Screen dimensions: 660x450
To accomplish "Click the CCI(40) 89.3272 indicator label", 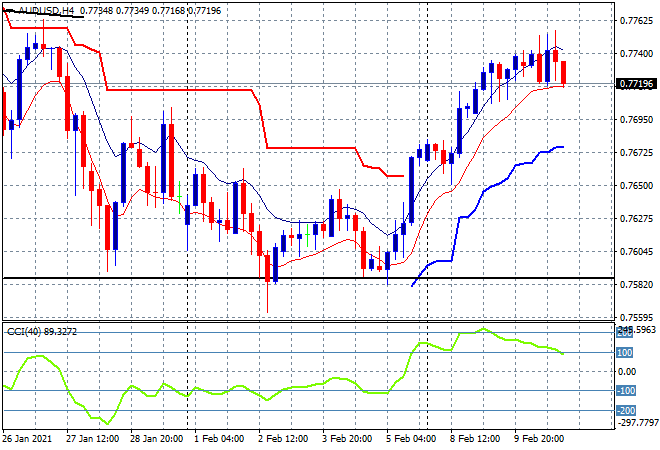I will coord(42,332).
